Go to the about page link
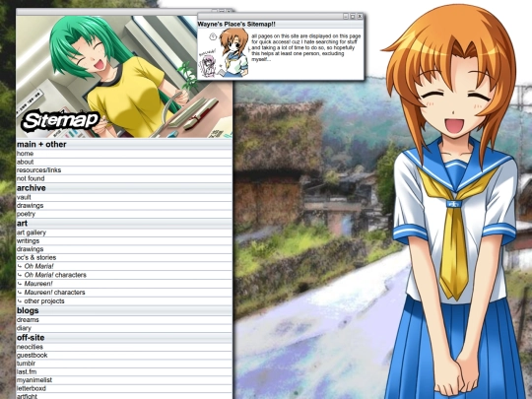Screen dimensions: 532x399 coord(25,162)
